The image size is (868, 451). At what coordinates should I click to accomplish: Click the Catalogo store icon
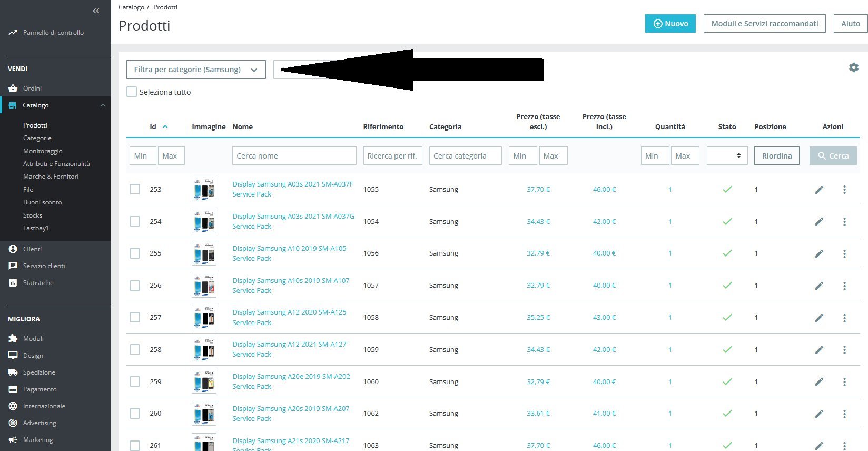click(13, 105)
